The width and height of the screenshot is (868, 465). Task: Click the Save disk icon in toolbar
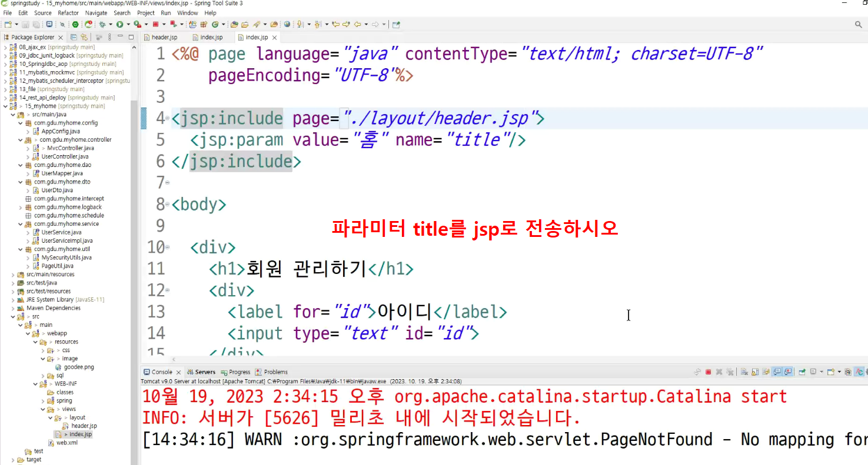coord(25,24)
